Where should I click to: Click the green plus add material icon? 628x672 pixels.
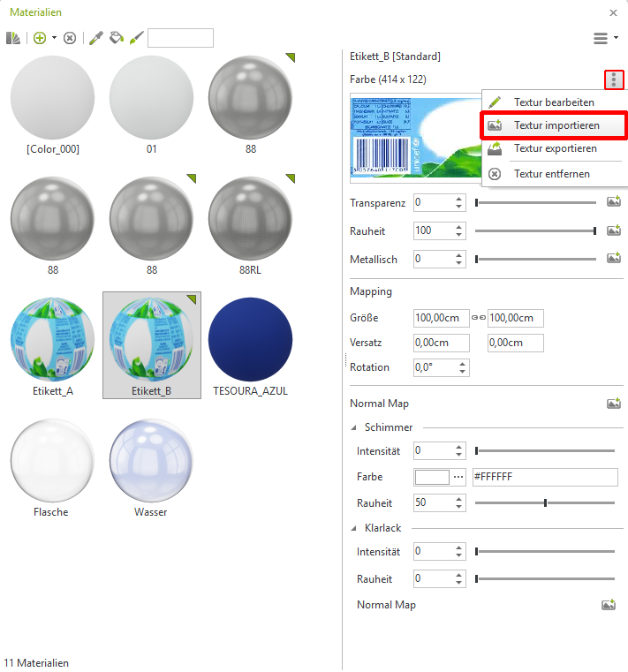tap(39, 38)
